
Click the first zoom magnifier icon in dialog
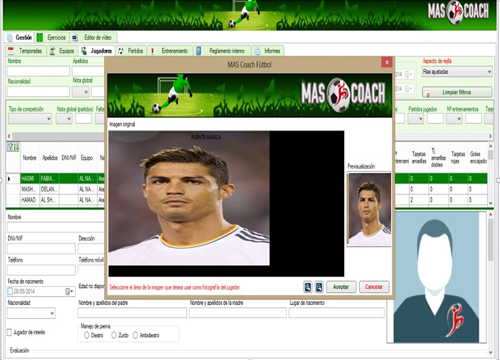click(308, 287)
